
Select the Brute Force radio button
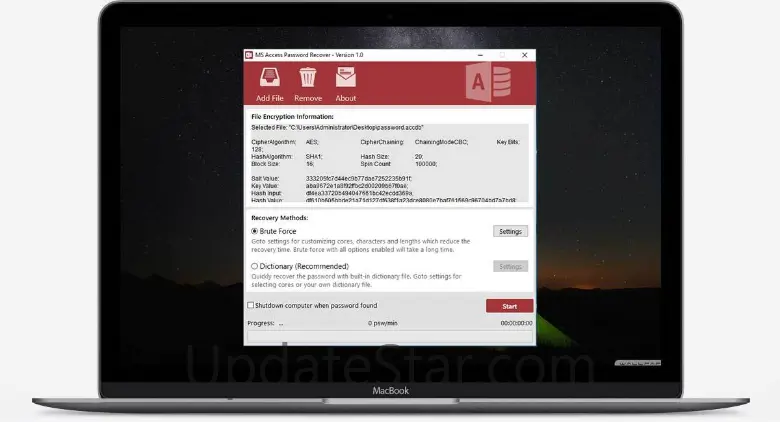[255, 231]
